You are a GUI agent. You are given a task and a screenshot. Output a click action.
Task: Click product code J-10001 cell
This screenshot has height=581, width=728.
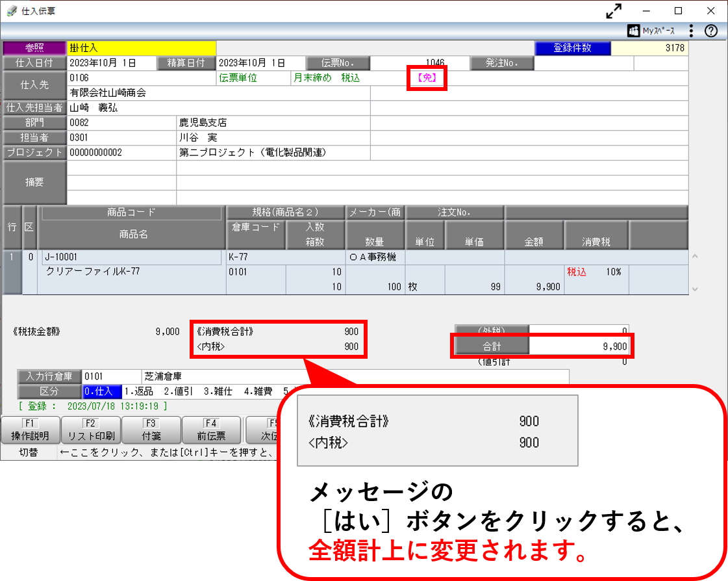132,257
